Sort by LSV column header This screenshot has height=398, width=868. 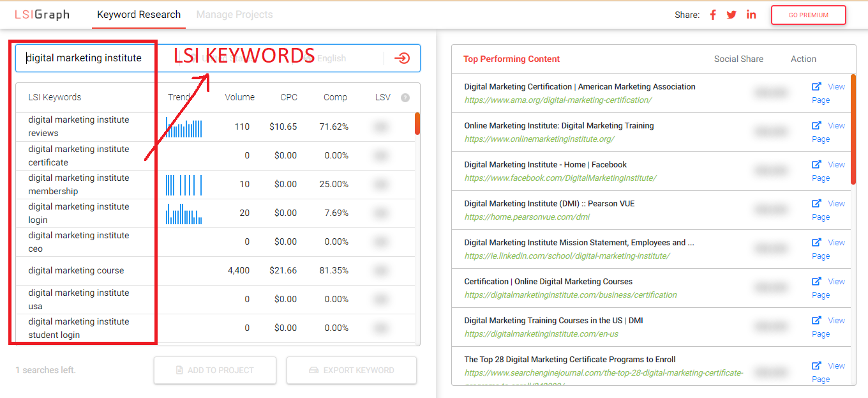click(383, 97)
